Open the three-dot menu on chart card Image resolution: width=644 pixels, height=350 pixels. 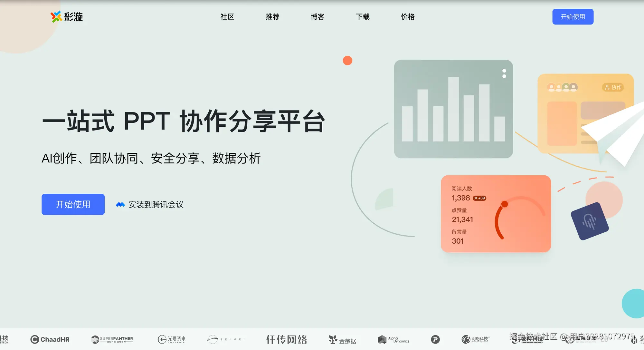(504, 73)
